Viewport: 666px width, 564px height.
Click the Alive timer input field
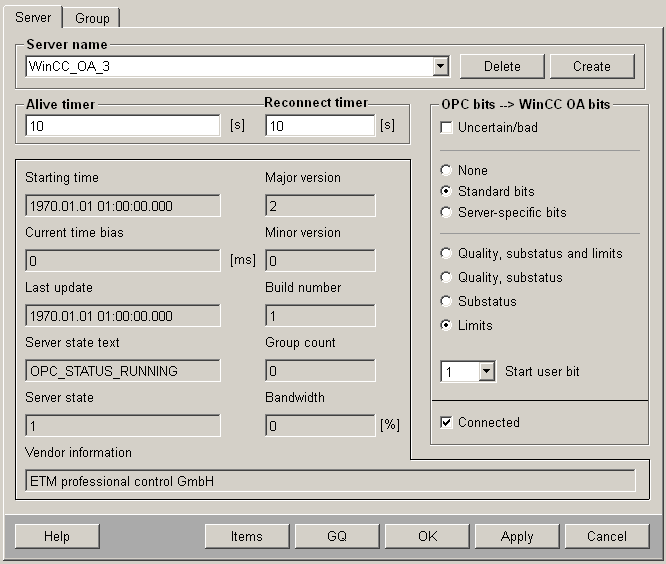pos(123,126)
